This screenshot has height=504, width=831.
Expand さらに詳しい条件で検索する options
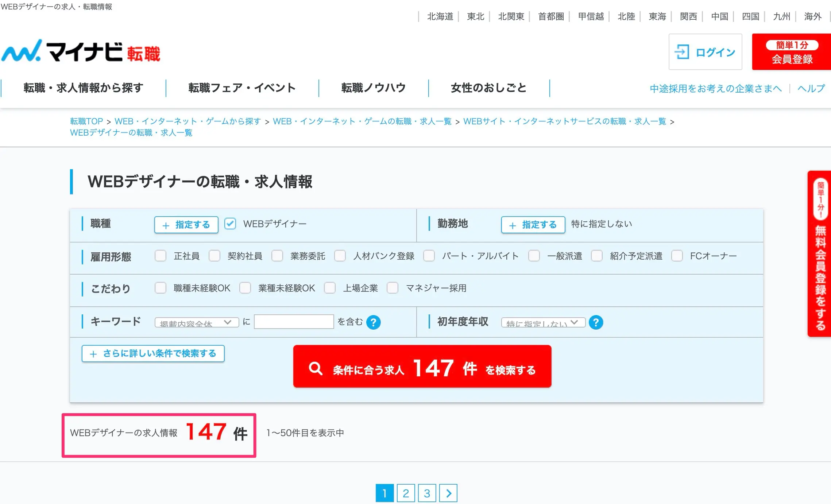[153, 353]
